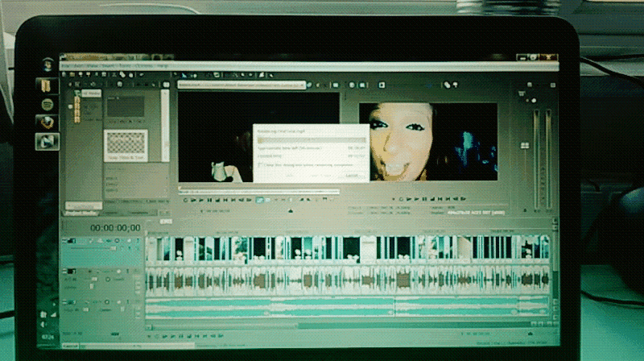Tick close dialog when rendering completes

pyautogui.click(x=260, y=164)
